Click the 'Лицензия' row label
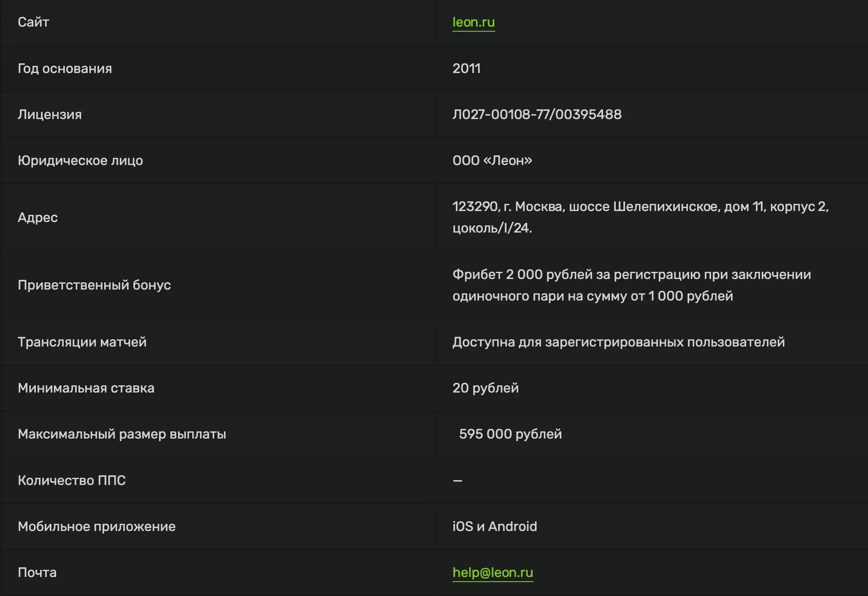The height and width of the screenshot is (596, 868). coord(50,114)
